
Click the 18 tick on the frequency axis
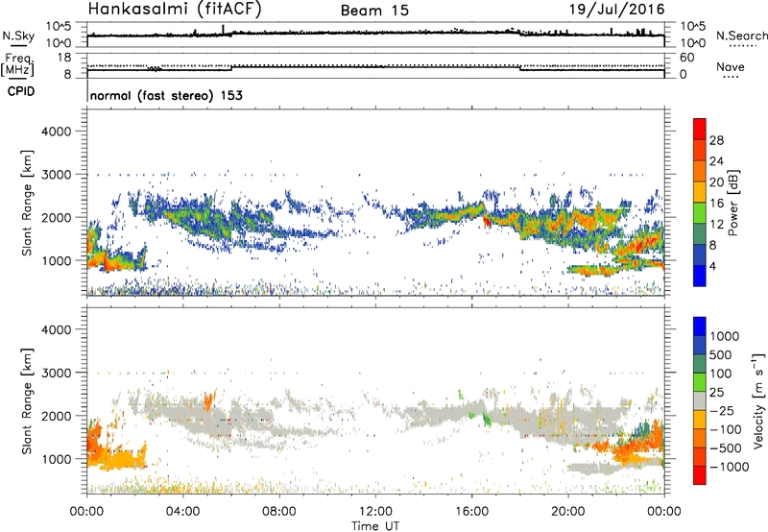64,58
